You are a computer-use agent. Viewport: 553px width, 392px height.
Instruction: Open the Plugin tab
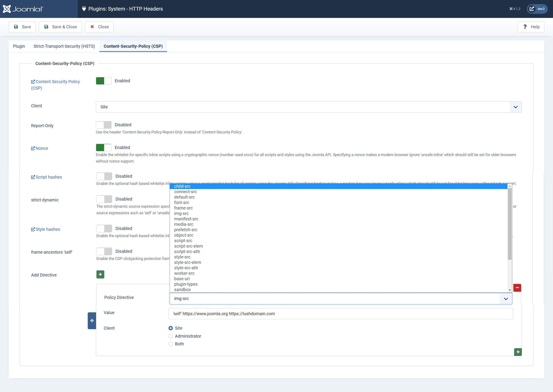(x=19, y=46)
